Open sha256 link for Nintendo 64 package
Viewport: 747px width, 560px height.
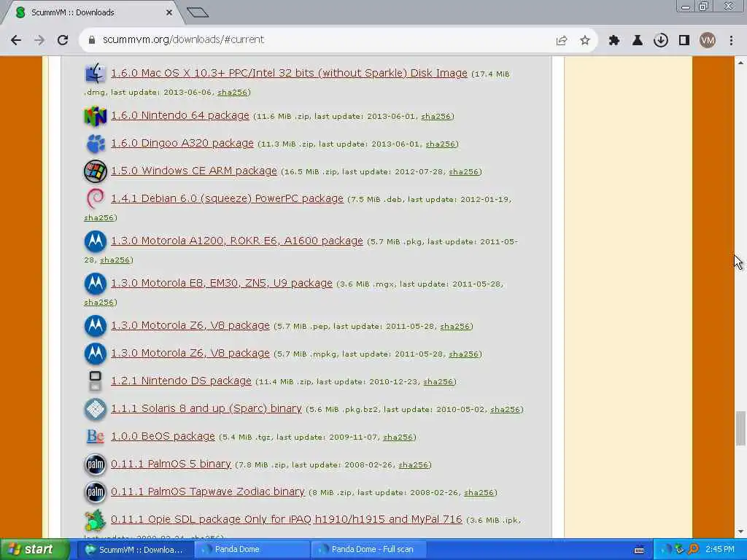tap(436, 117)
